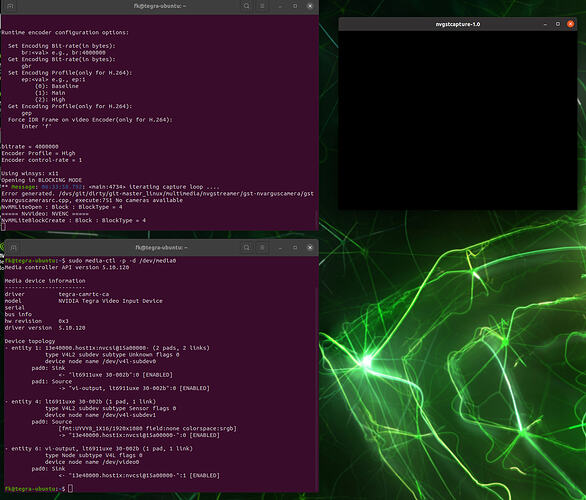Click the hw revision '0x3' value
Image resolution: width=586 pixels, height=500 pixels.
pyautogui.click(x=64, y=321)
